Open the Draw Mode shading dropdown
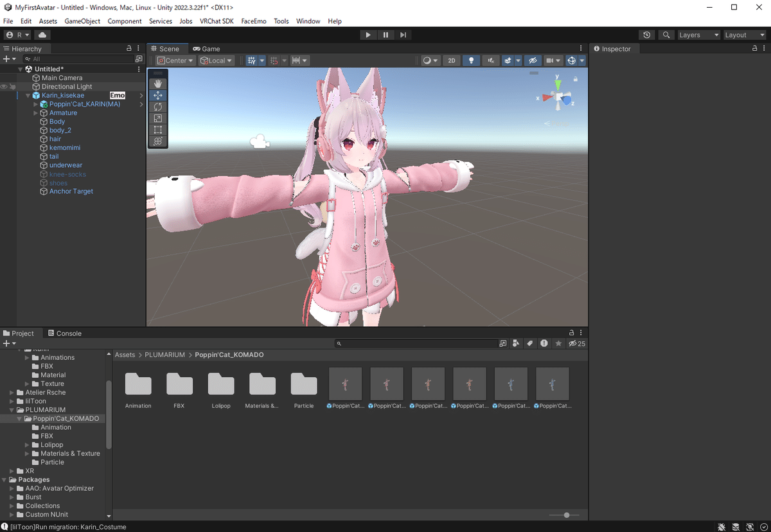Viewport: 771px width, 532px height. tap(430, 60)
